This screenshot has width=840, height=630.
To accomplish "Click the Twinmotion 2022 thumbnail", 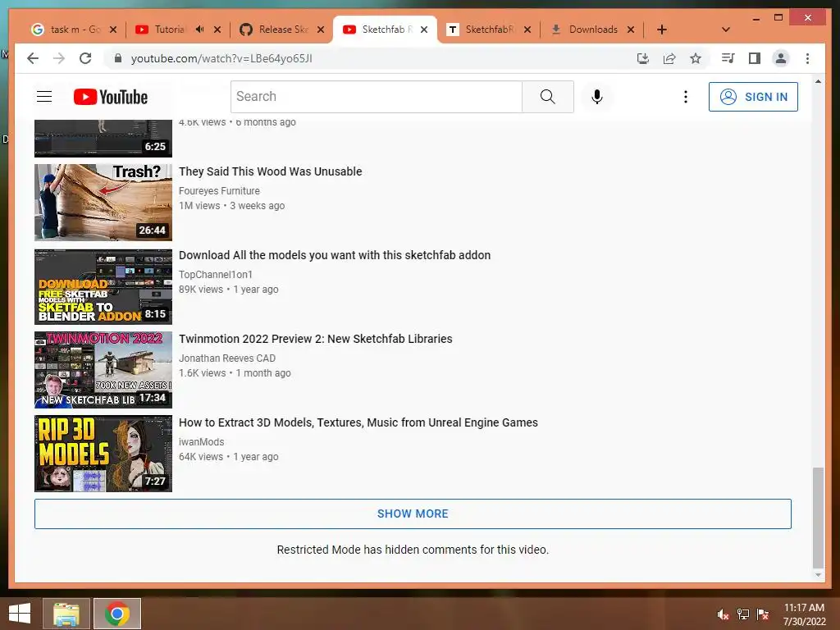I will [x=103, y=370].
